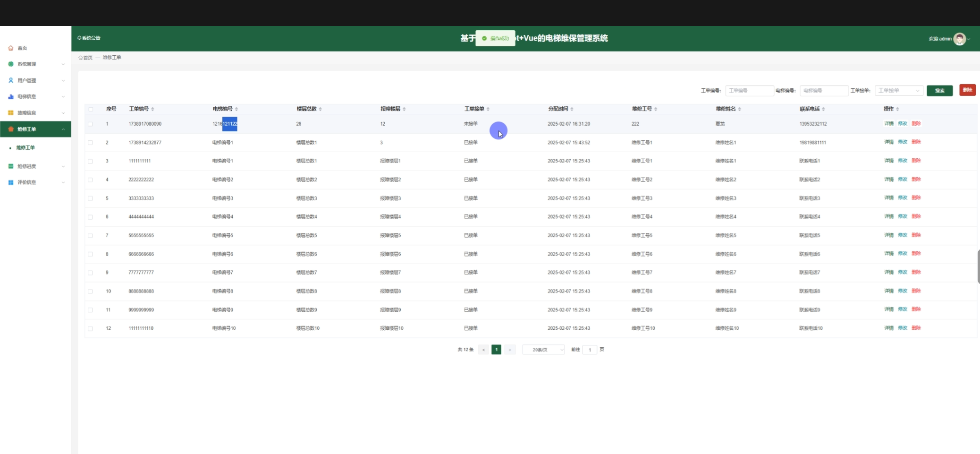Open the 20条/页 page size dropdown
Image resolution: width=980 pixels, height=454 pixels.
pos(543,350)
